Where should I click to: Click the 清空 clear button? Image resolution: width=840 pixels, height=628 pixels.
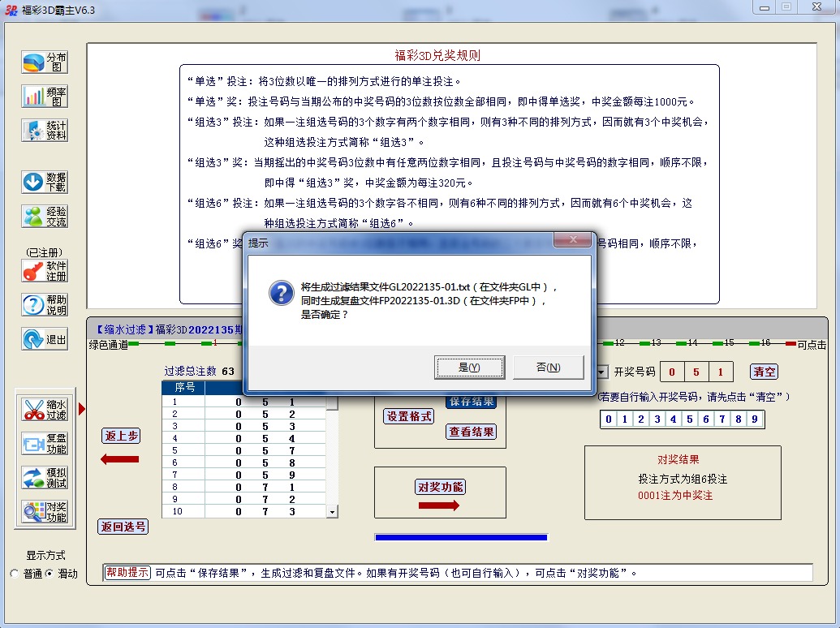(x=764, y=372)
